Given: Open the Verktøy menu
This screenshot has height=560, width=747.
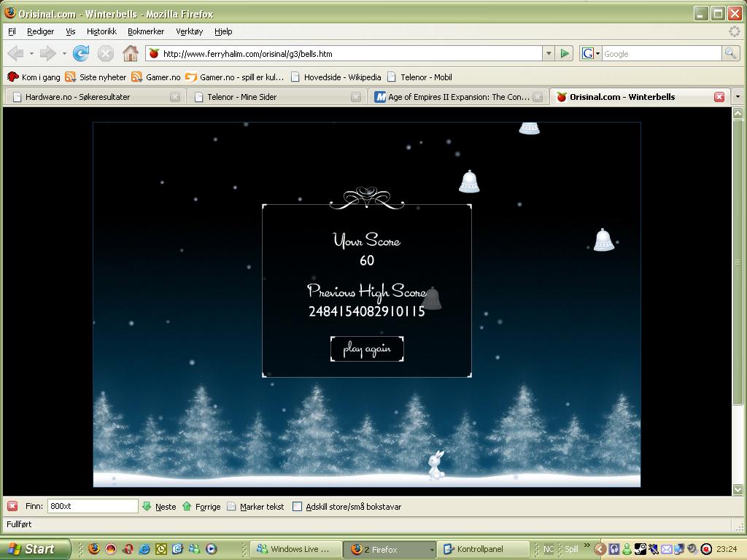Looking at the screenshot, I should coord(189,31).
